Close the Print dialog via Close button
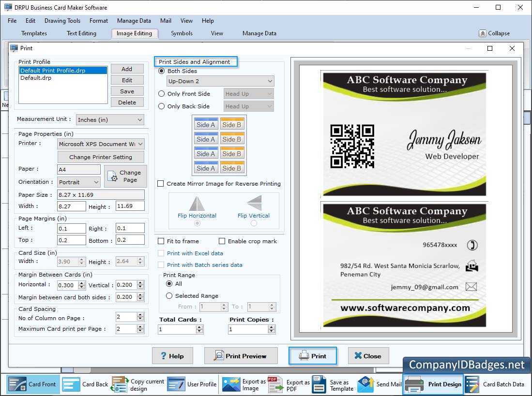Image resolution: width=532 pixels, height=396 pixels. (x=368, y=356)
